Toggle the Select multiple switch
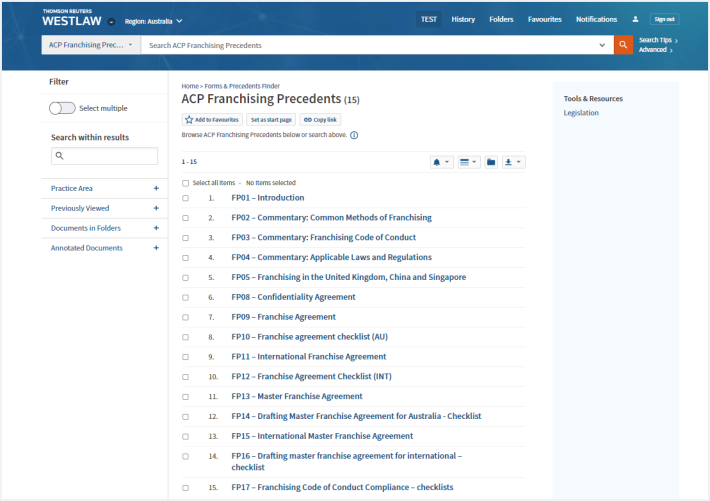Viewport: 710px width, 501px height. [62, 108]
